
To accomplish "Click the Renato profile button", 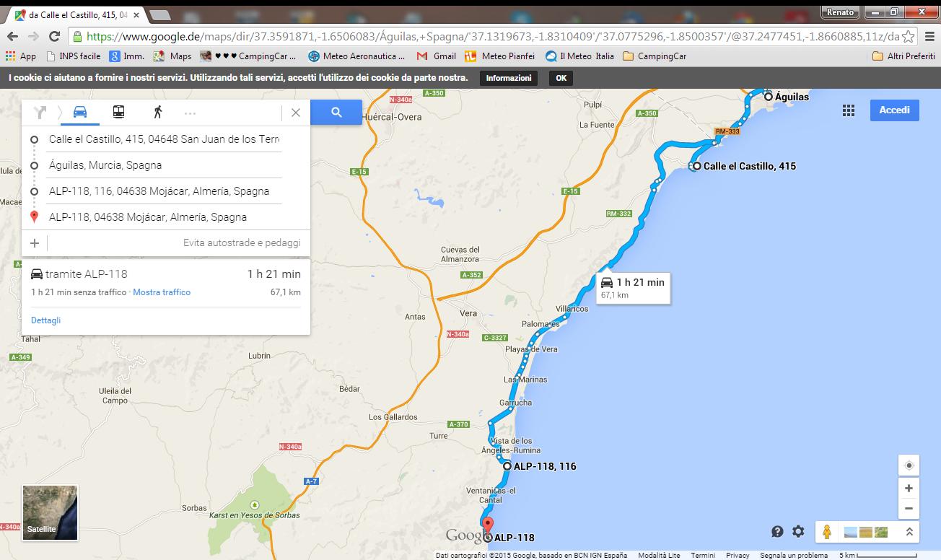I will (x=840, y=12).
